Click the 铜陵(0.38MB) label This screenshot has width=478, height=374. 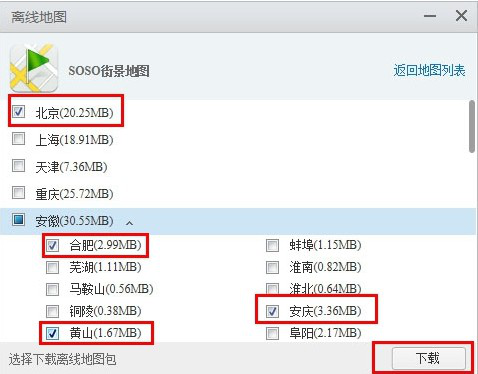(105, 311)
